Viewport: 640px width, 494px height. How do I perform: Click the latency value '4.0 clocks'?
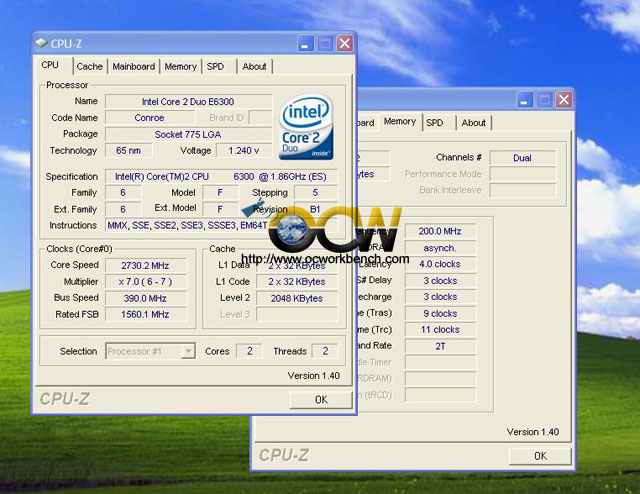(440, 264)
